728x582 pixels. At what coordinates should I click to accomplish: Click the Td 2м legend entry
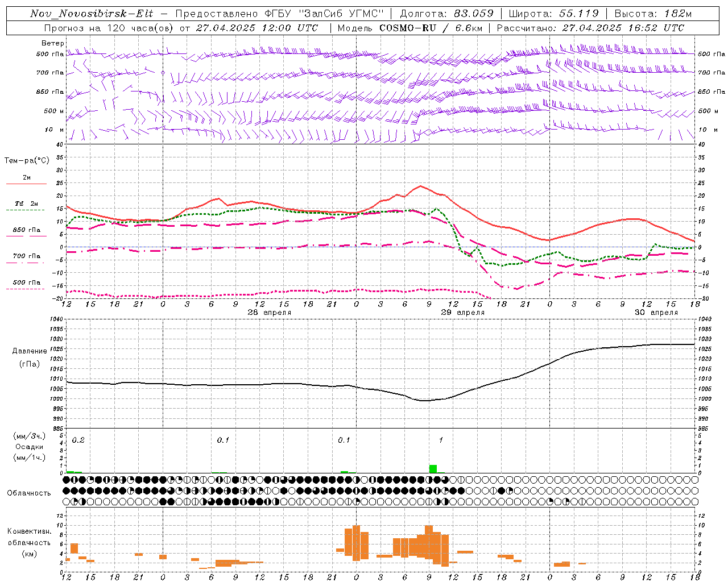tap(27, 203)
